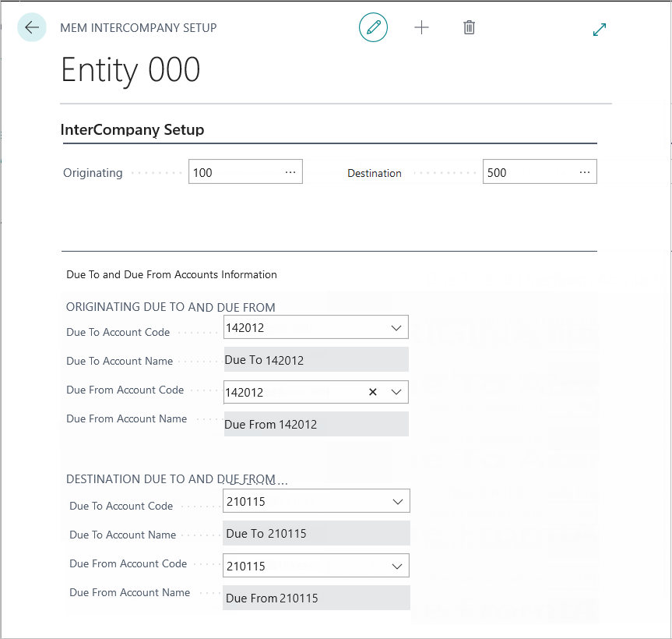This screenshot has height=639, width=672.
Task: Click the Destination field with value 500
Action: tap(528, 172)
